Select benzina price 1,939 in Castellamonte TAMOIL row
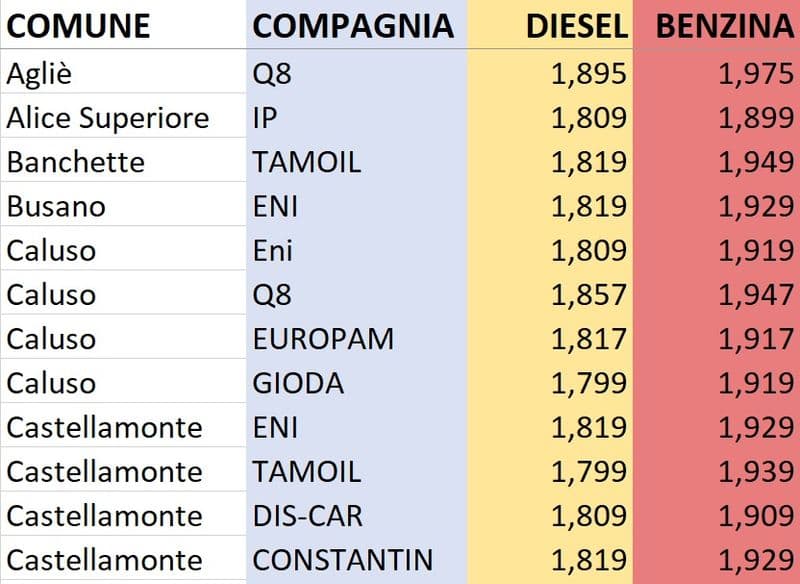 (756, 471)
